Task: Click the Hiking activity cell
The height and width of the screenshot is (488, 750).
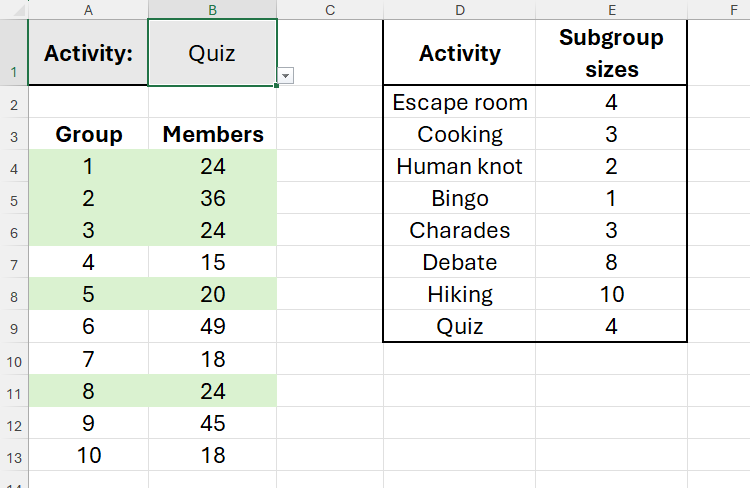Action: coord(459,294)
